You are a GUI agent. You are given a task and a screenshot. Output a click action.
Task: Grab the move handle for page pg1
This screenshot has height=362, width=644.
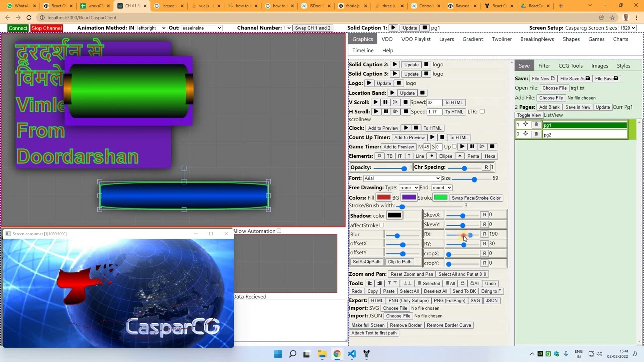[525, 124]
